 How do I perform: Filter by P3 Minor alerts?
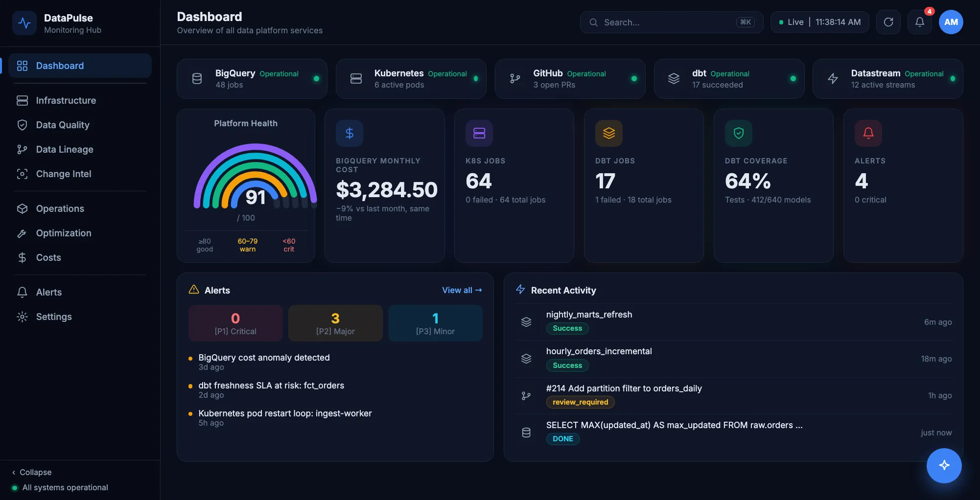(435, 323)
